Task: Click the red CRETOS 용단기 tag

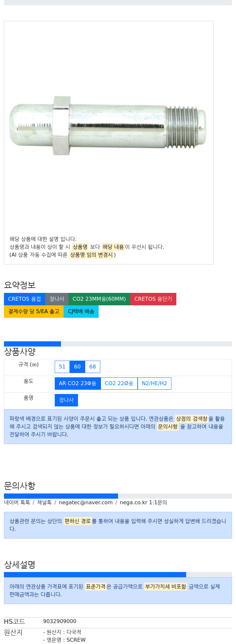Action: click(153, 299)
